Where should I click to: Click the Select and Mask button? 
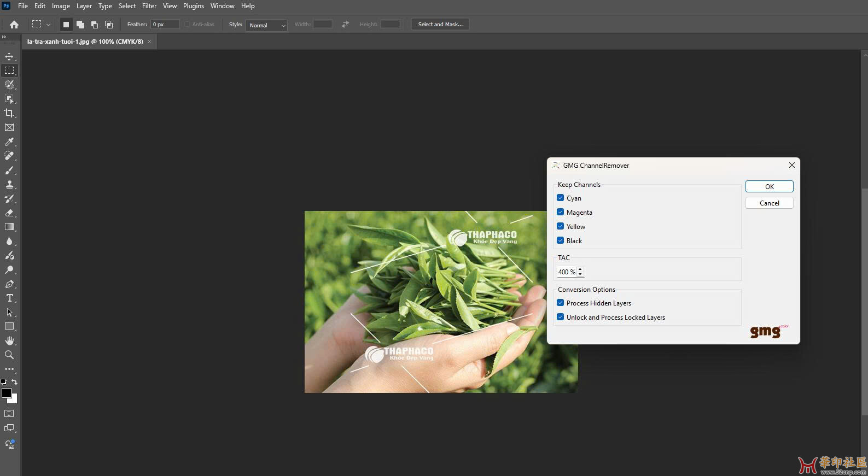click(x=440, y=24)
